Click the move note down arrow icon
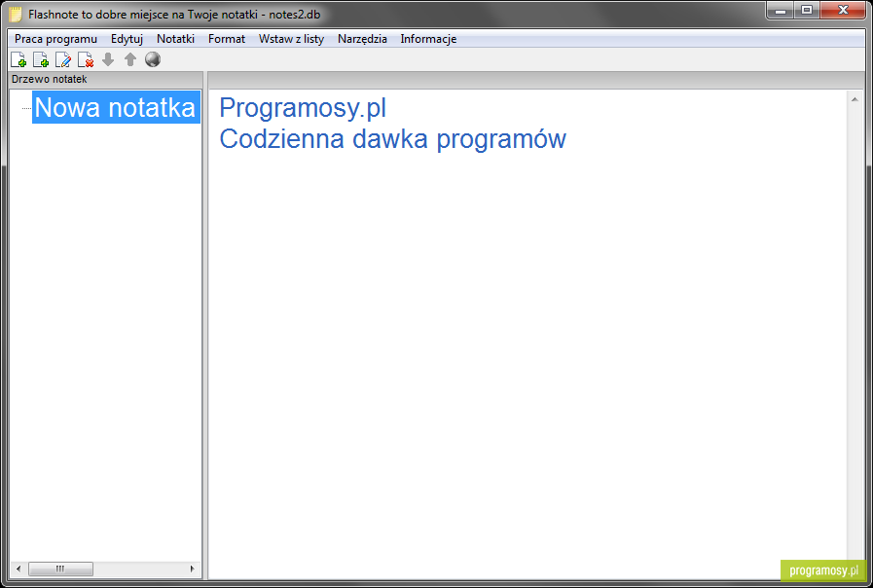Viewport: 873px width, 588px height. click(108, 59)
